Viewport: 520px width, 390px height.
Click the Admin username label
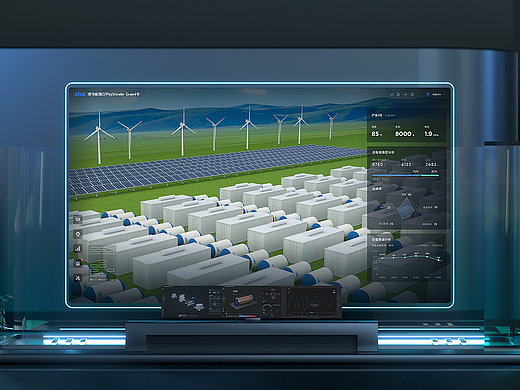coord(436,95)
